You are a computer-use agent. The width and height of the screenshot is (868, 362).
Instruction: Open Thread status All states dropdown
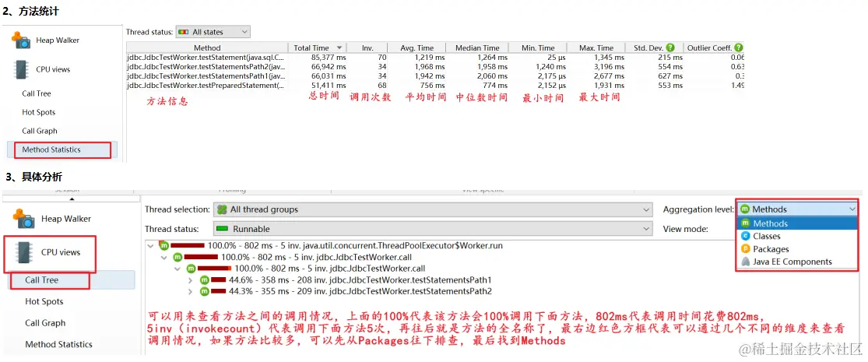point(213,32)
